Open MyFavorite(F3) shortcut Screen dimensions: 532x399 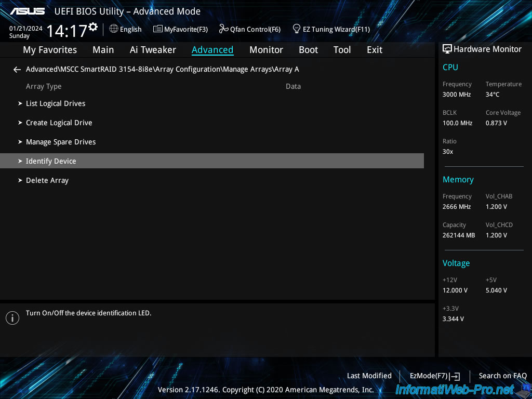click(x=180, y=29)
